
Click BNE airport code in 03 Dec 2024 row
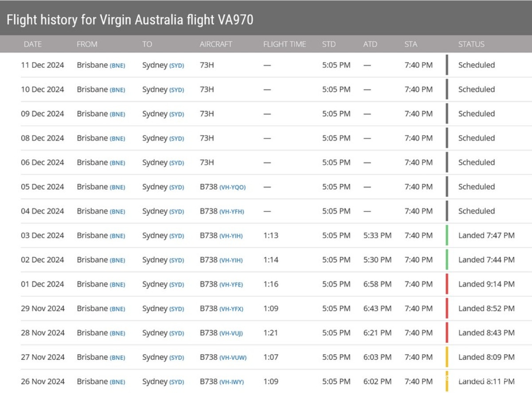[x=117, y=236]
